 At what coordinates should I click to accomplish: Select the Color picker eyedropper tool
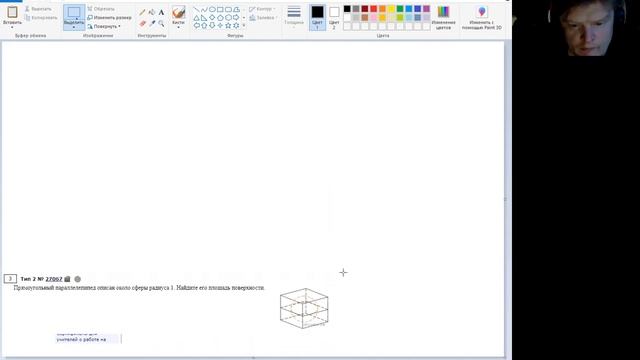152,24
